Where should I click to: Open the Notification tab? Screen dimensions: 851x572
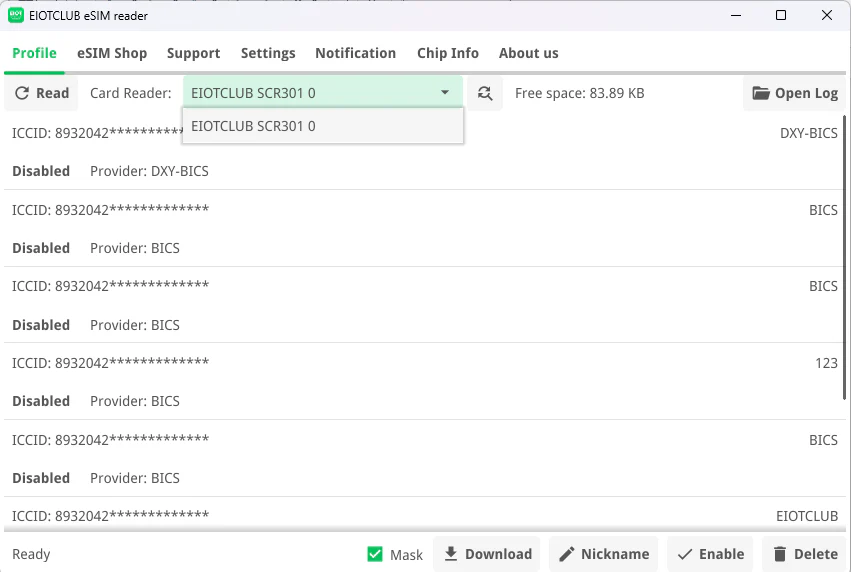[355, 53]
